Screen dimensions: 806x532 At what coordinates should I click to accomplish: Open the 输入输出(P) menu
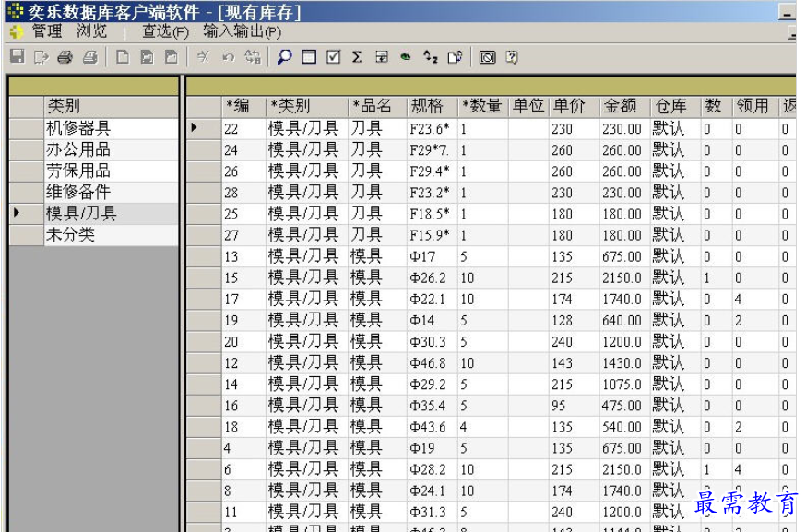pos(242,31)
